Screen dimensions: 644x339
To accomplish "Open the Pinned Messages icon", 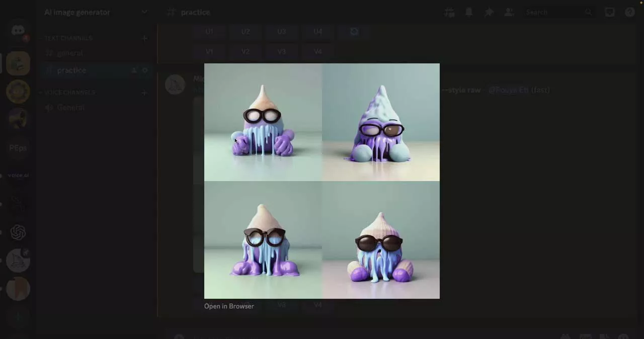I will pyautogui.click(x=489, y=12).
